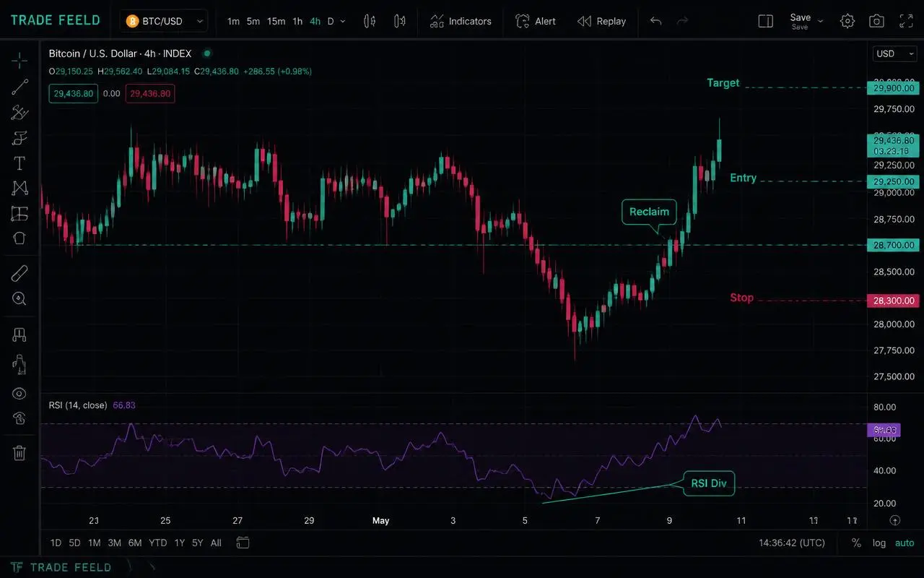Set the date range to 1Y

click(179, 543)
